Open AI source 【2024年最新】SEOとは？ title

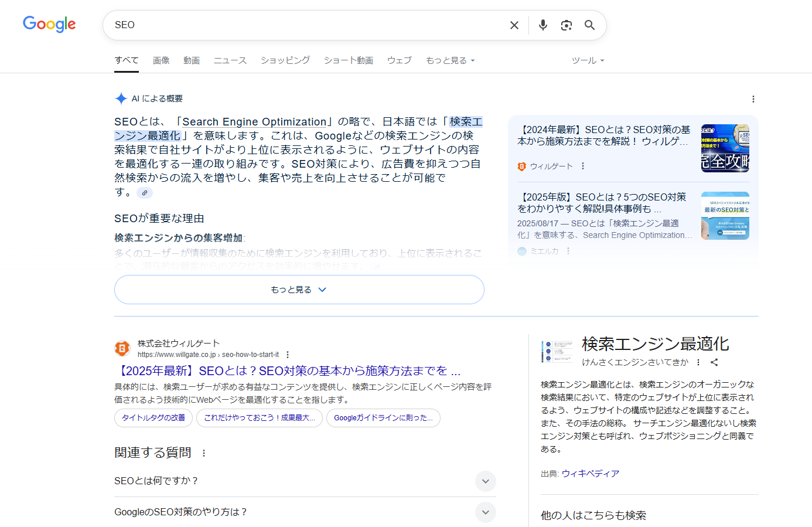tap(604, 135)
